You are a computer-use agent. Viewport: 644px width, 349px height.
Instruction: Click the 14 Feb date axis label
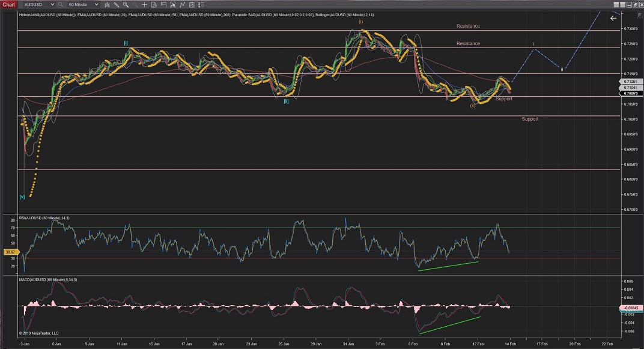(x=510, y=344)
